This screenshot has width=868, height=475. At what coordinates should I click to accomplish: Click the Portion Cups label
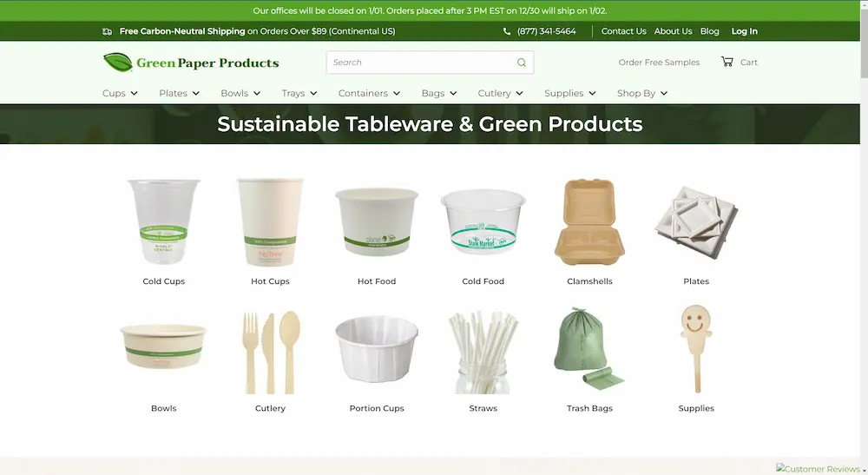coord(377,408)
